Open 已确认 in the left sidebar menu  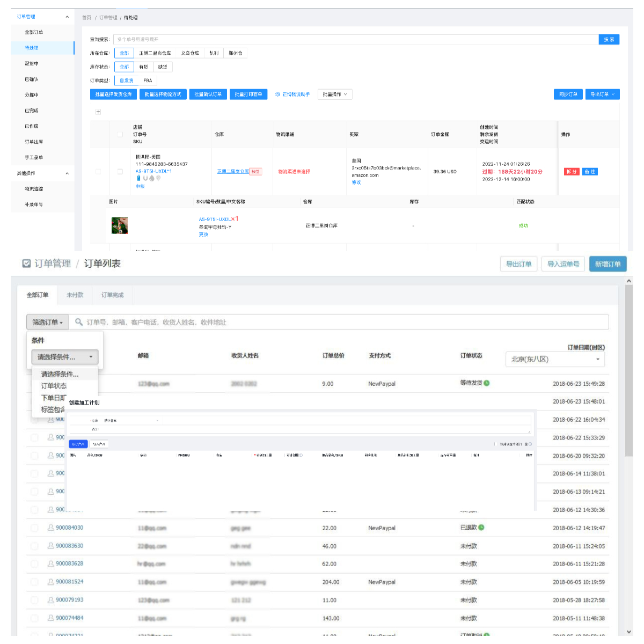(32, 79)
